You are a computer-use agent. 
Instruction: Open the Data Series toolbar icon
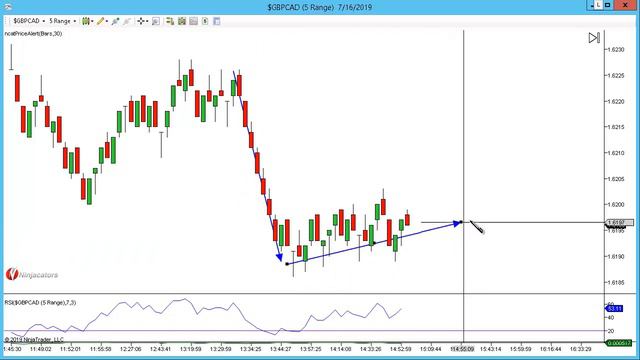point(182,21)
